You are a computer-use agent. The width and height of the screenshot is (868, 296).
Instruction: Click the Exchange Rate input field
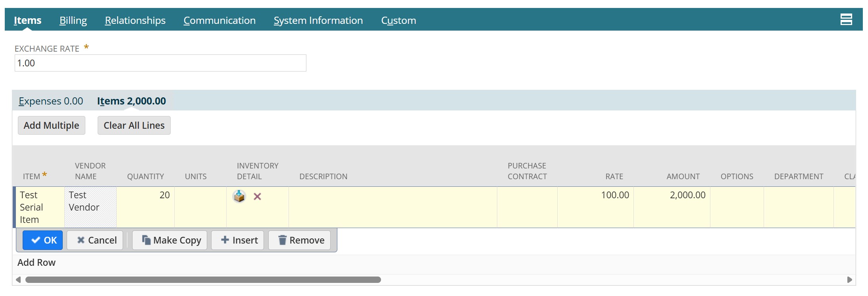point(160,63)
